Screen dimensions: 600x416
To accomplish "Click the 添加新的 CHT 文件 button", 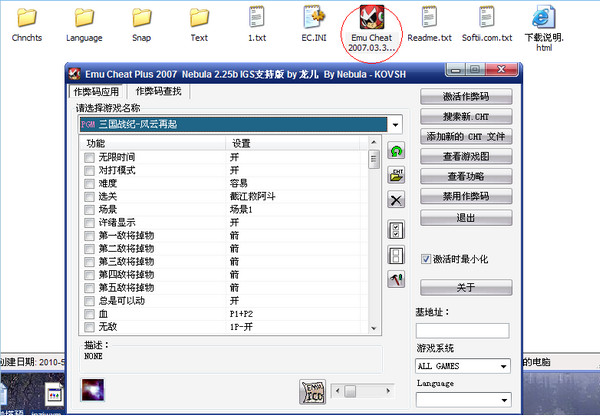I will [466, 137].
